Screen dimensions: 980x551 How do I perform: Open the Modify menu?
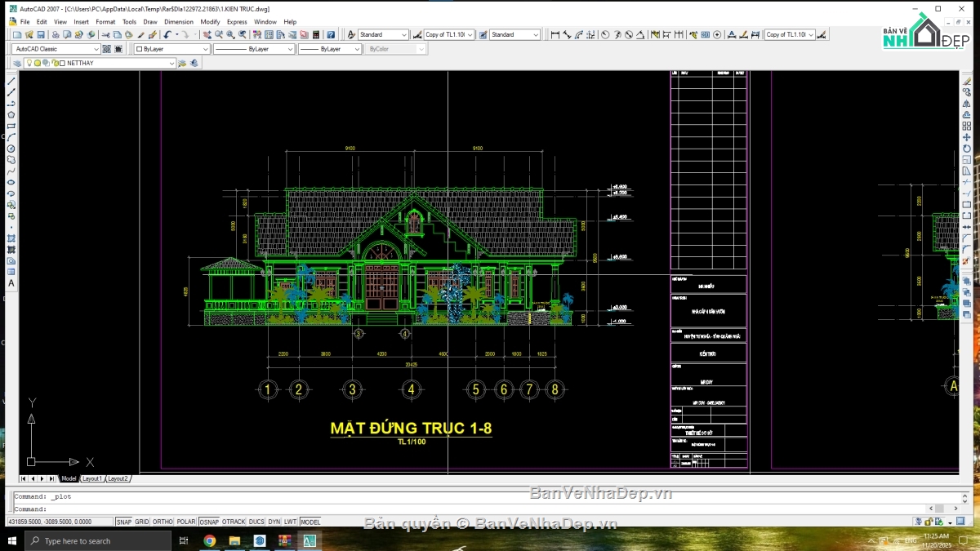point(210,22)
